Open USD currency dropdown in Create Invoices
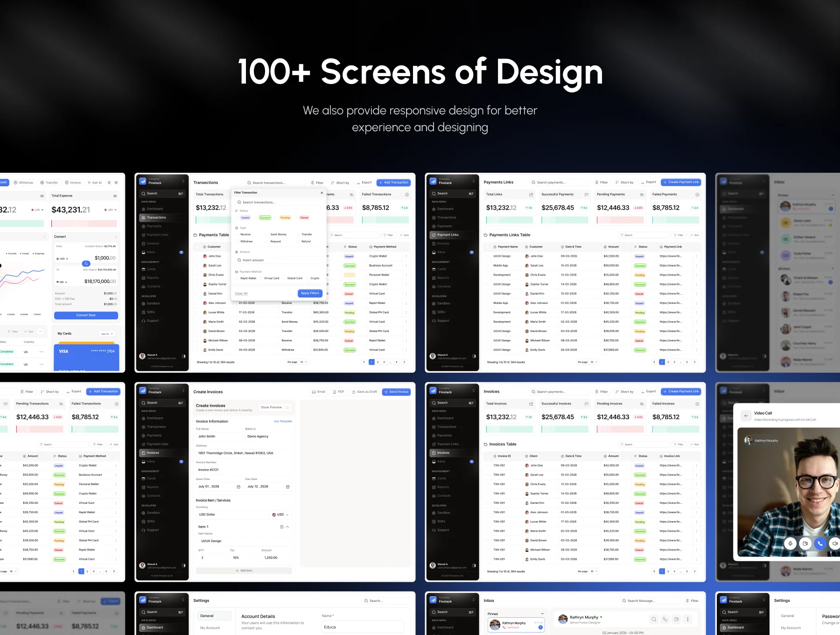Screen dimensions: 840x635 (x=280, y=515)
